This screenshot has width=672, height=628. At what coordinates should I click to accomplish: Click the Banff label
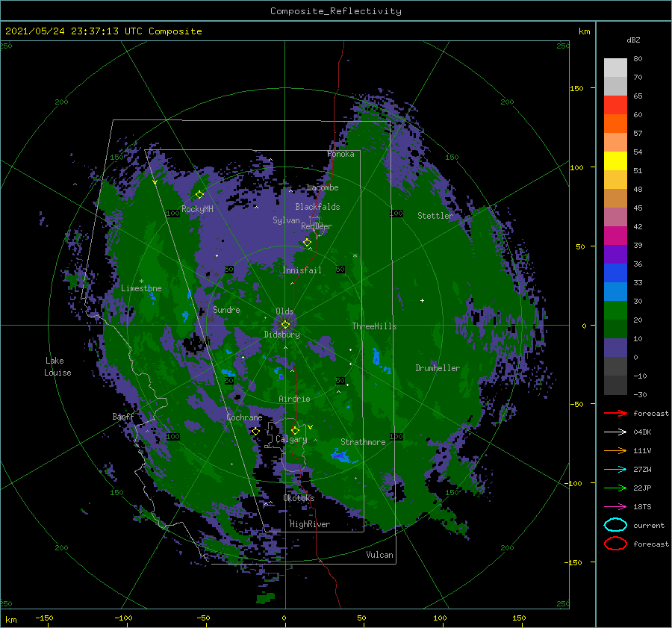pyautogui.click(x=123, y=417)
